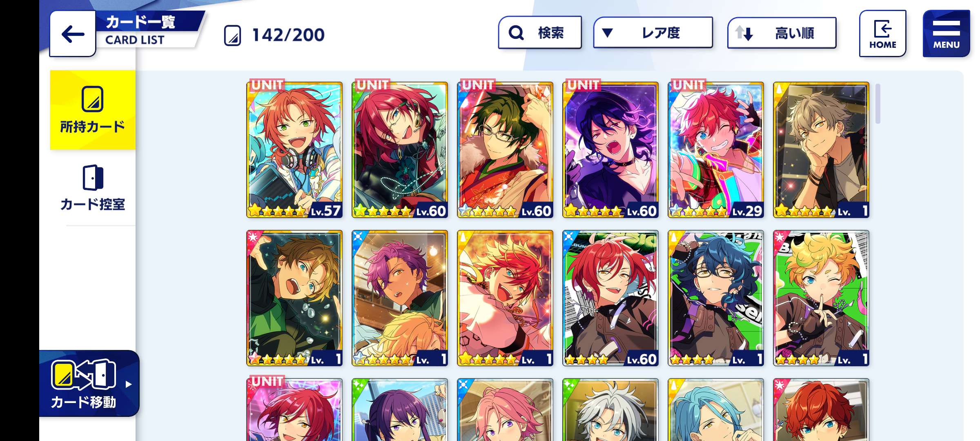This screenshot has width=980, height=441.
Task: Expand the レア度 sort dropdown
Action: pos(653,33)
